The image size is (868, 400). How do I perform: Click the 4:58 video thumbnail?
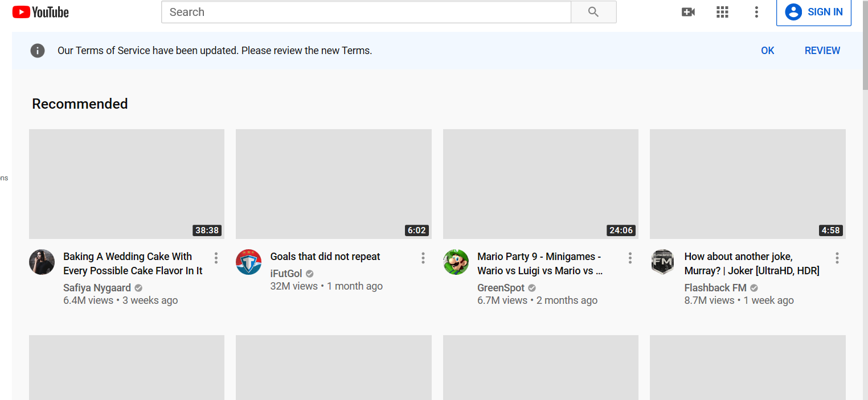[x=748, y=184]
